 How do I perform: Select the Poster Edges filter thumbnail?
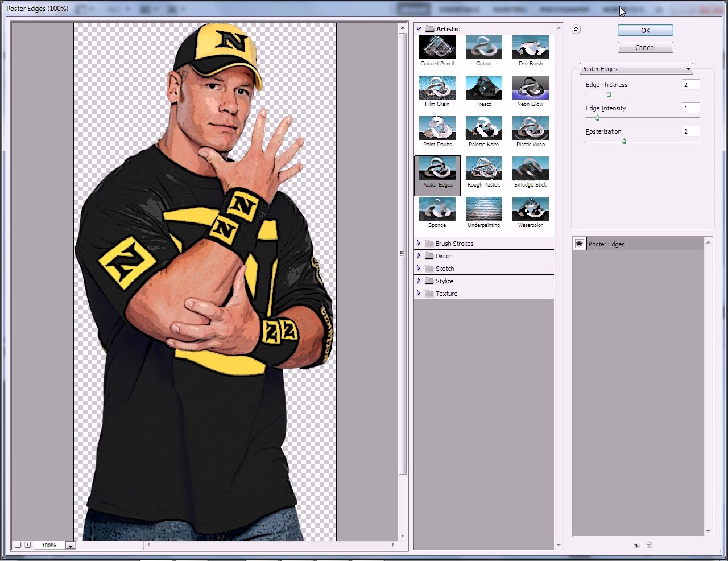pyautogui.click(x=437, y=168)
